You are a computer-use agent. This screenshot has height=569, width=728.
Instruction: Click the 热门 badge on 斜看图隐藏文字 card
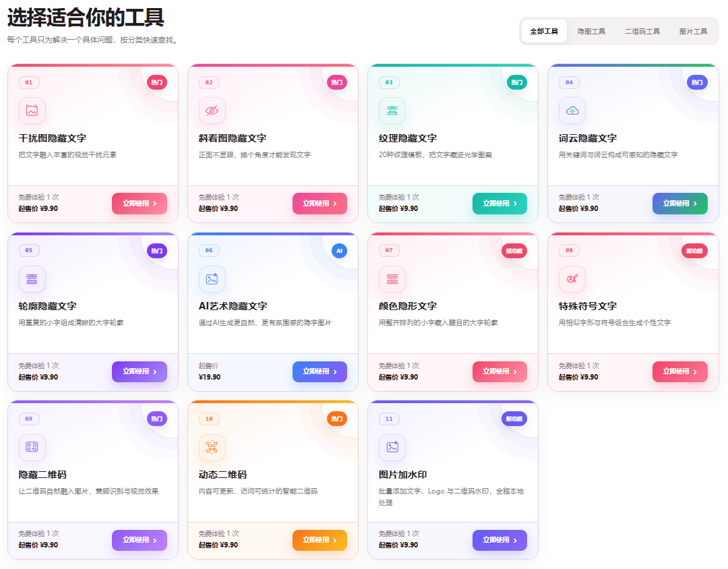(337, 82)
